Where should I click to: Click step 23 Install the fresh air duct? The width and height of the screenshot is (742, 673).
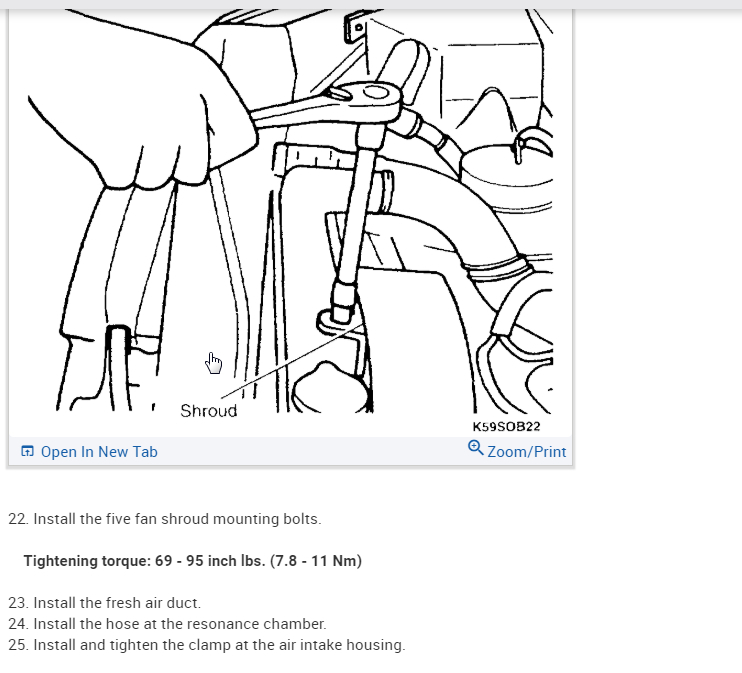[x=105, y=603]
